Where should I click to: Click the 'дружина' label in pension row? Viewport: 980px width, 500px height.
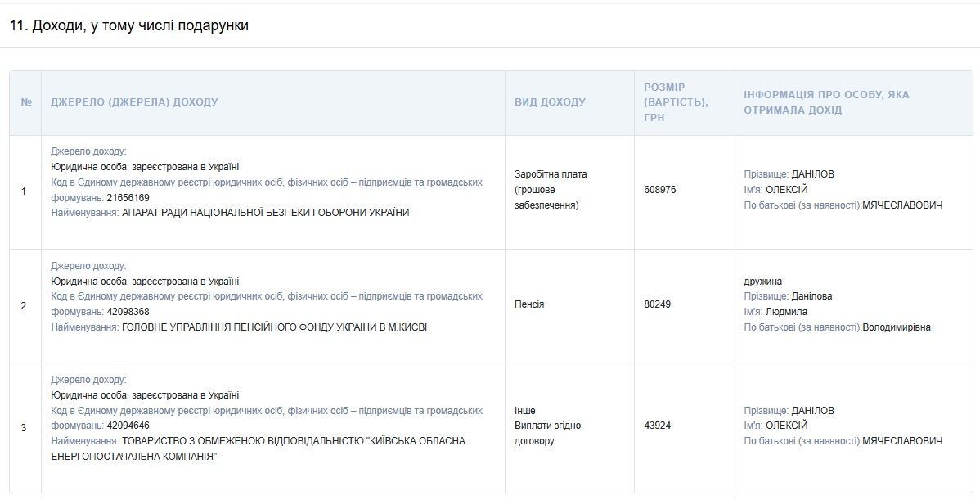point(762,282)
